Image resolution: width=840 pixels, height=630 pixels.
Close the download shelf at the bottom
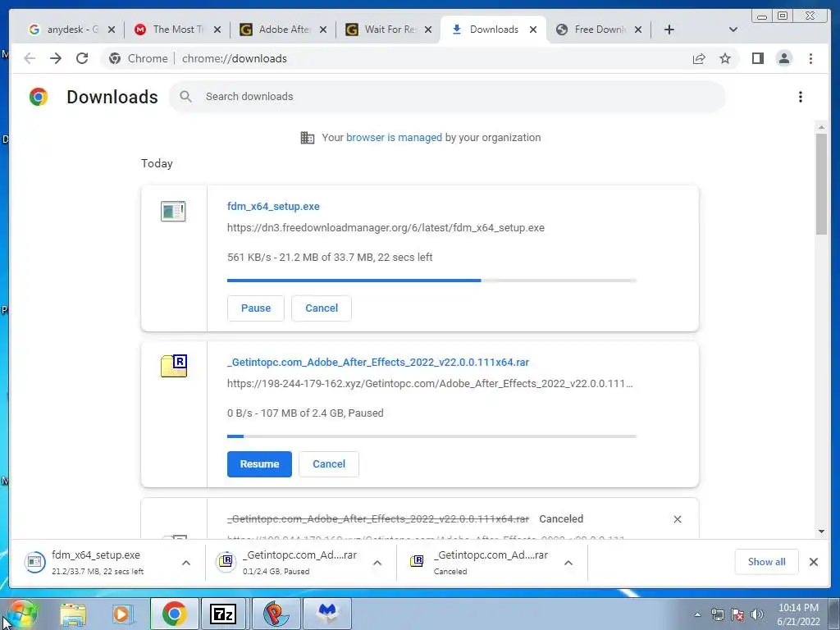pyautogui.click(x=813, y=562)
